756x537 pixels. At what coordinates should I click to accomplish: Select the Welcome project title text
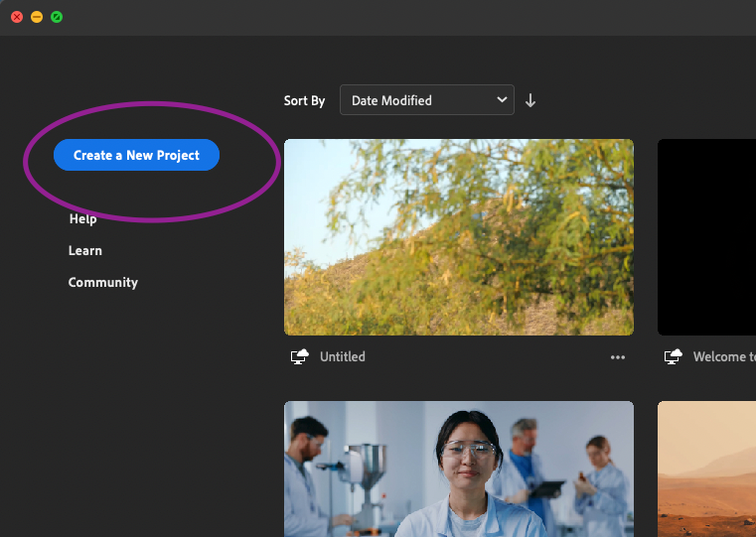click(723, 357)
